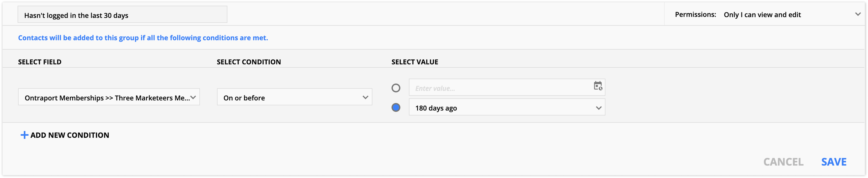Screen dimensions: 868x178
Task: Save the group with the SAVE button
Action: pyautogui.click(x=834, y=162)
